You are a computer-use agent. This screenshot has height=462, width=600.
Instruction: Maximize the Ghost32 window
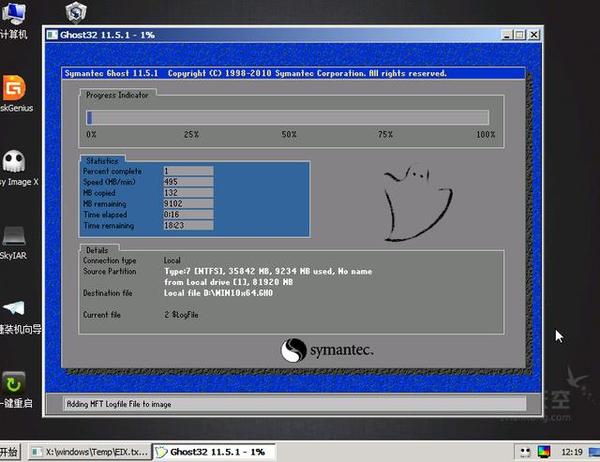click(x=519, y=34)
